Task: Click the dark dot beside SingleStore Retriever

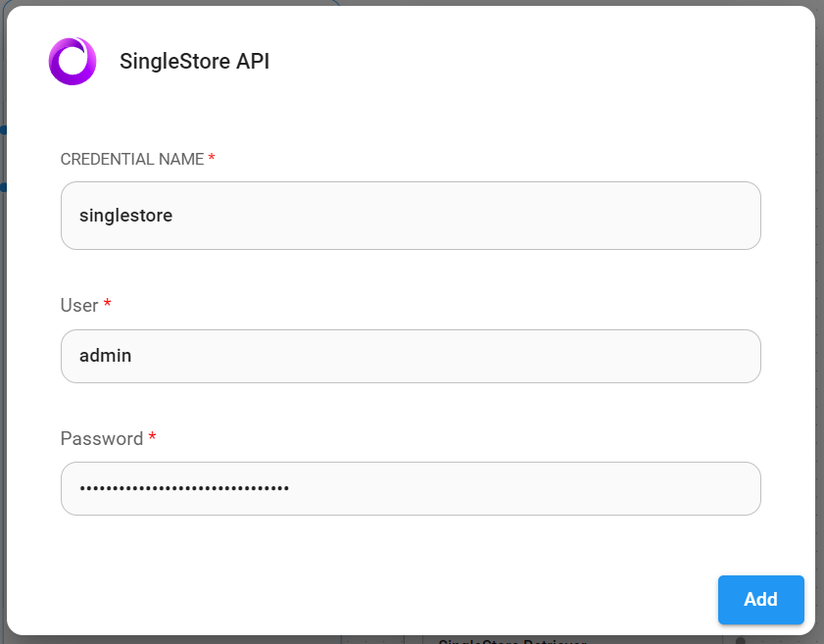Action: (740, 641)
